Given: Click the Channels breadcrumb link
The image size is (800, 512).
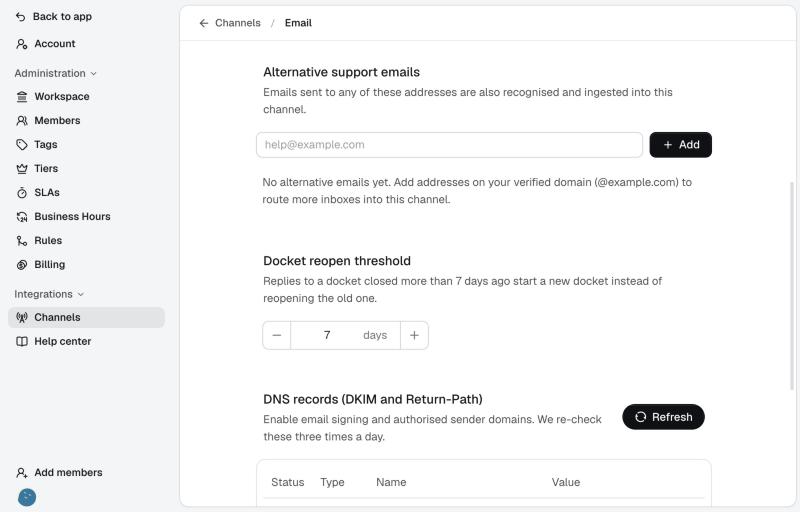Looking at the screenshot, I should click(x=238, y=23).
